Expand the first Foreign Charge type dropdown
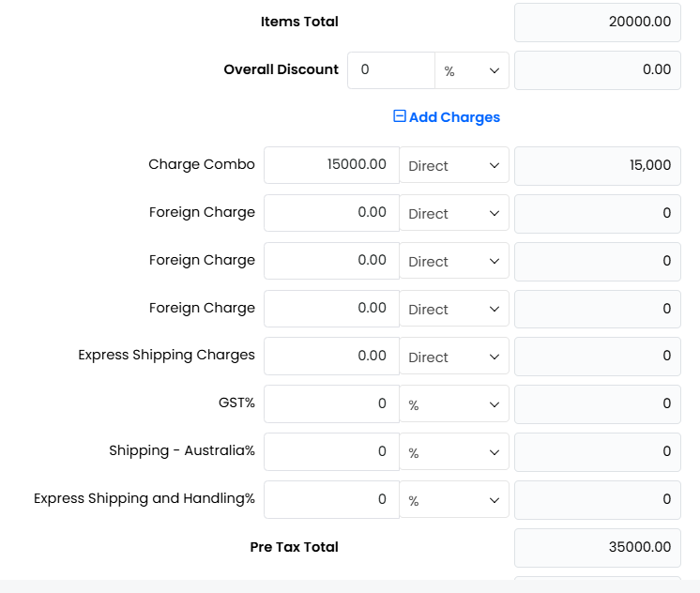 (x=454, y=213)
